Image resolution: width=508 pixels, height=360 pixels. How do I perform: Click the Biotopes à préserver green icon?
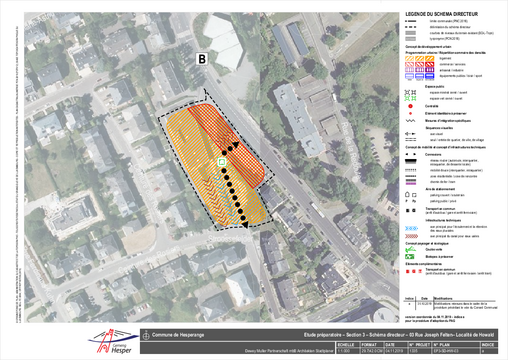410,257
